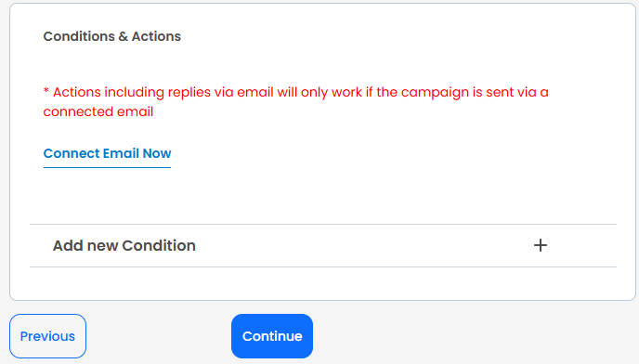This screenshot has width=639, height=364.
Task: Go back using the Previous button
Action: pos(47,336)
